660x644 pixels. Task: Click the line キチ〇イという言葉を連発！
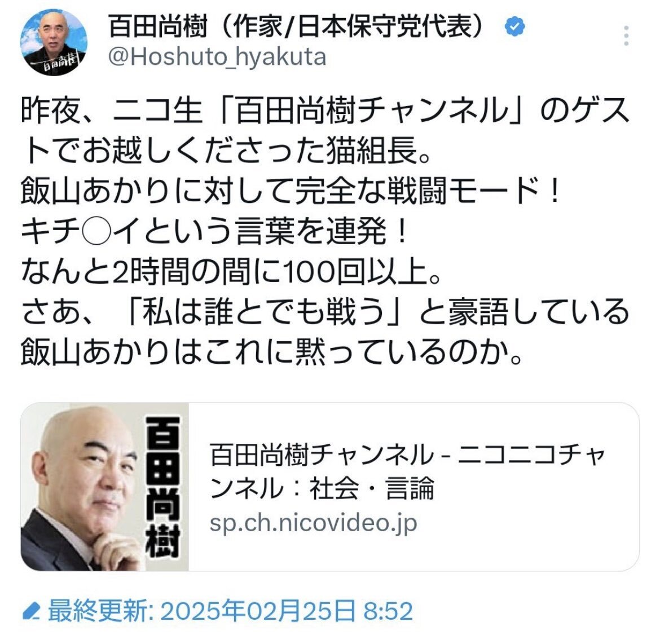click(x=215, y=232)
